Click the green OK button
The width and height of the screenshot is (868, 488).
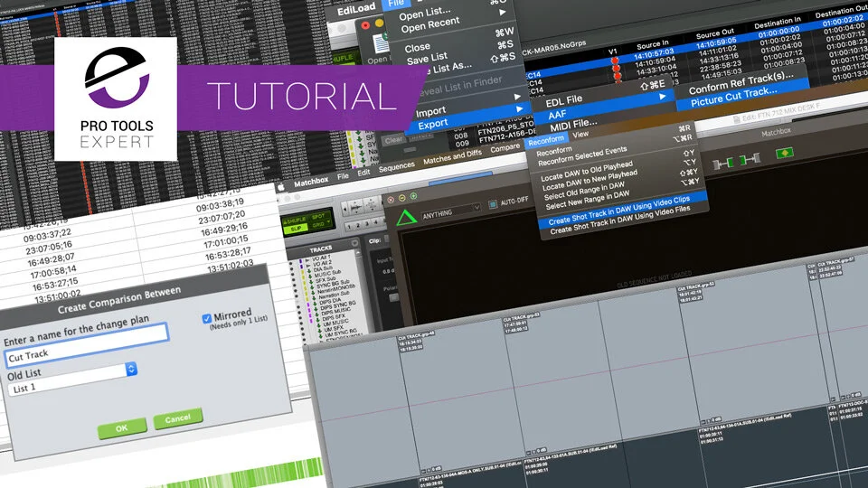point(122,428)
